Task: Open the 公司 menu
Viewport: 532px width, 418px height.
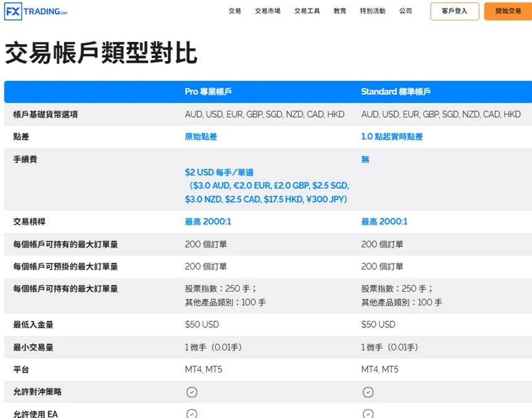Action: (x=405, y=11)
